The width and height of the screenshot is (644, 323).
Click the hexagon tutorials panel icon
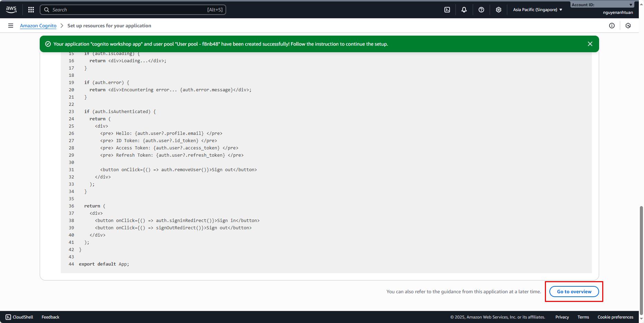click(x=628, y=26)
